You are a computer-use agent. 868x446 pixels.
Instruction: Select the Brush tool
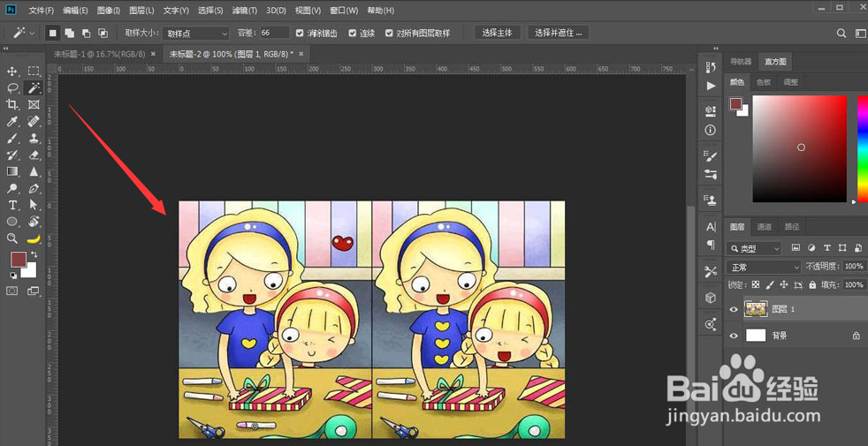[x=12, y=139]
